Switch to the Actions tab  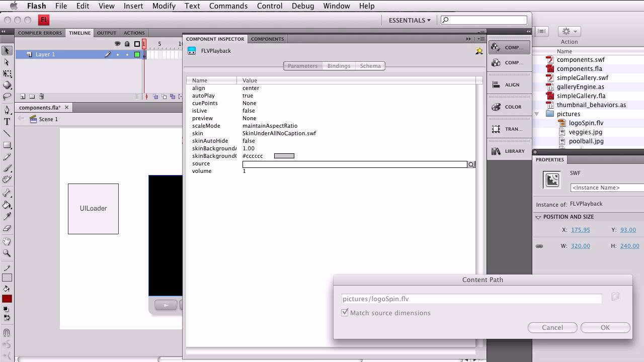[134, 33]
